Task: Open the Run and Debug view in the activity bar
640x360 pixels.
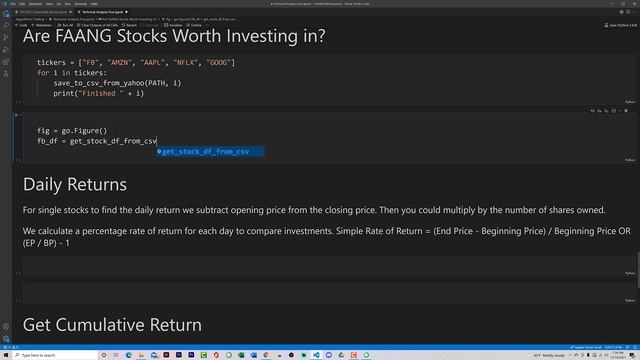Action: click(6, 50)
